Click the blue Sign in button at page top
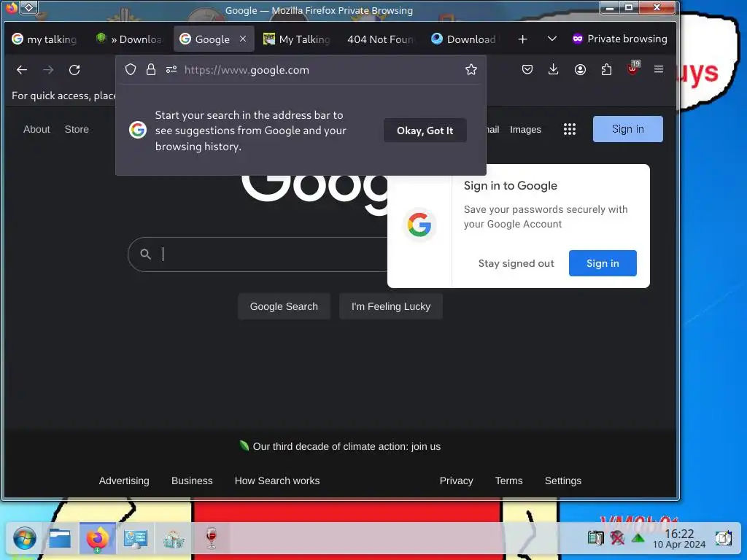Image resolution: width=747 pixels, height=560 pixels. coord(628,129)
